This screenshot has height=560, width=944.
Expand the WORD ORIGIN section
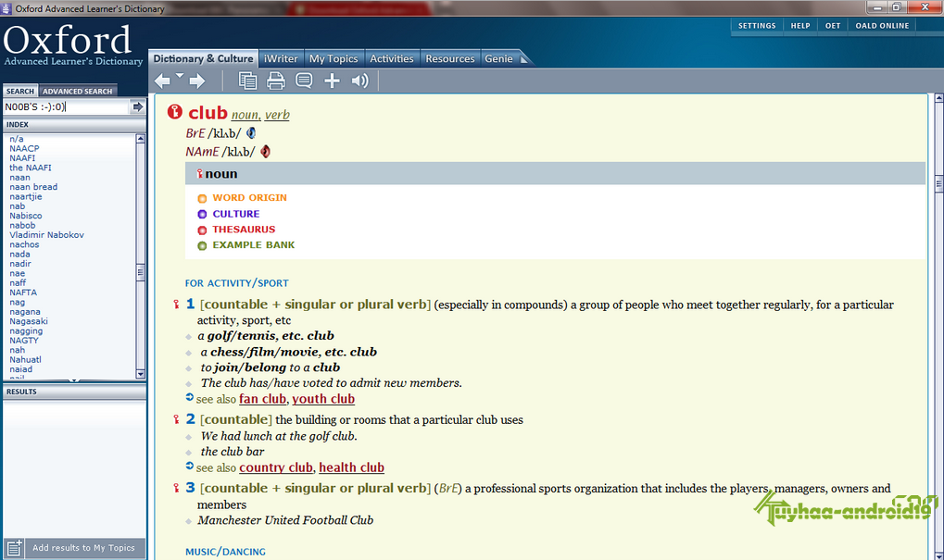click(242, 198)
